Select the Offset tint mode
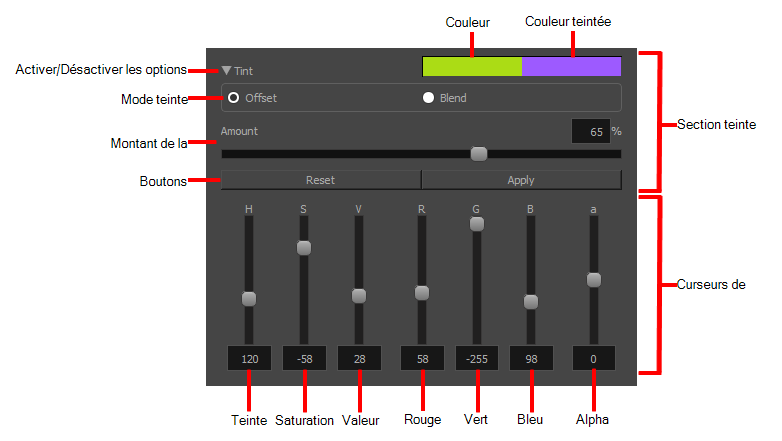The width and height of the screenshot is (782, 441). (x=233, y=98)
